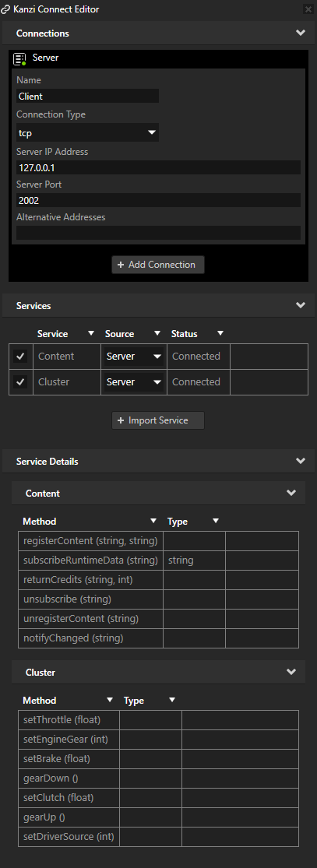Uncheck the Content service checkbox
This screenshot has height=868, width=317.
pos(20,357)
